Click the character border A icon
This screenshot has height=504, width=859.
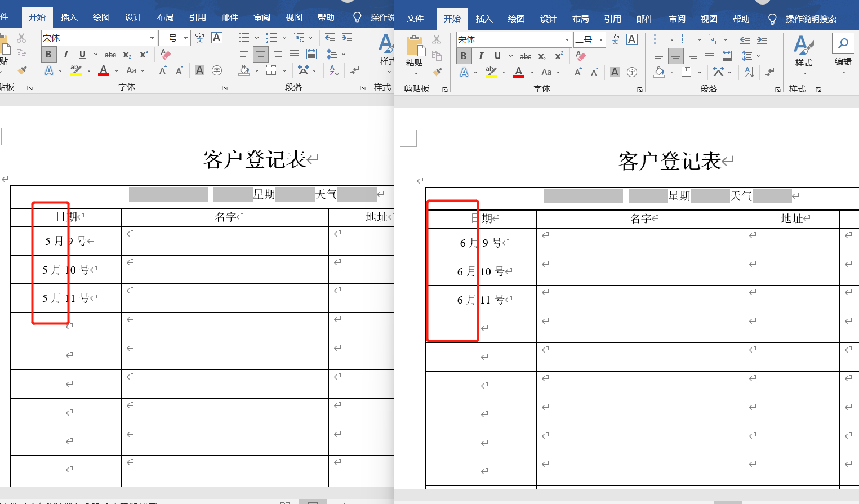click(x=614, y=72)
